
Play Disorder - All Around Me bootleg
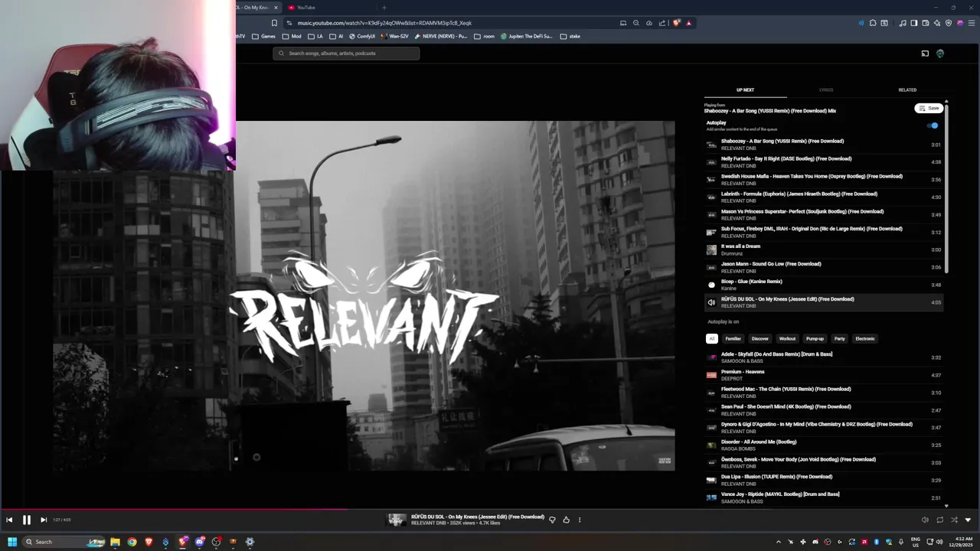click(x=824, y=445)
